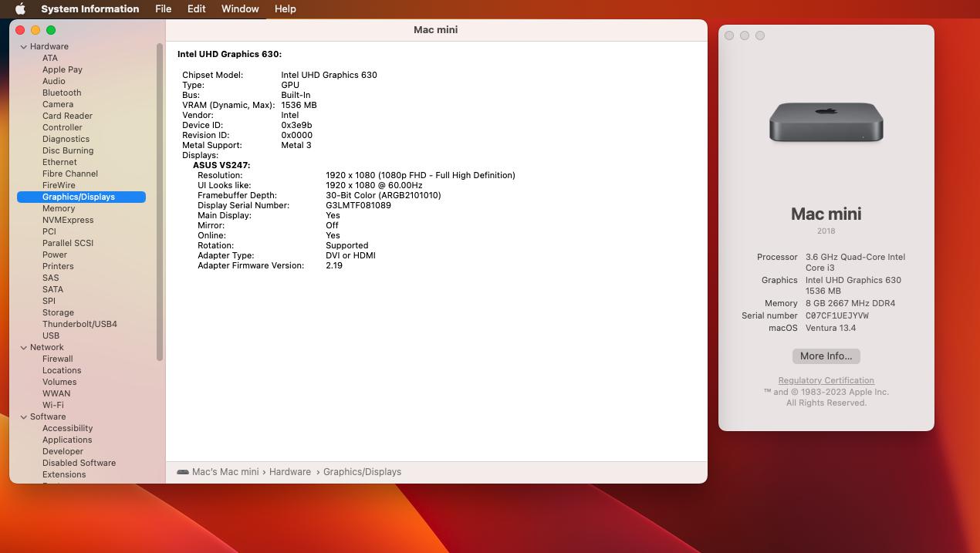The height and width of the screenshot is (553, 980).
Task: Click the Mac mini icon in the path bar
Action: click(x=183, y=472)
